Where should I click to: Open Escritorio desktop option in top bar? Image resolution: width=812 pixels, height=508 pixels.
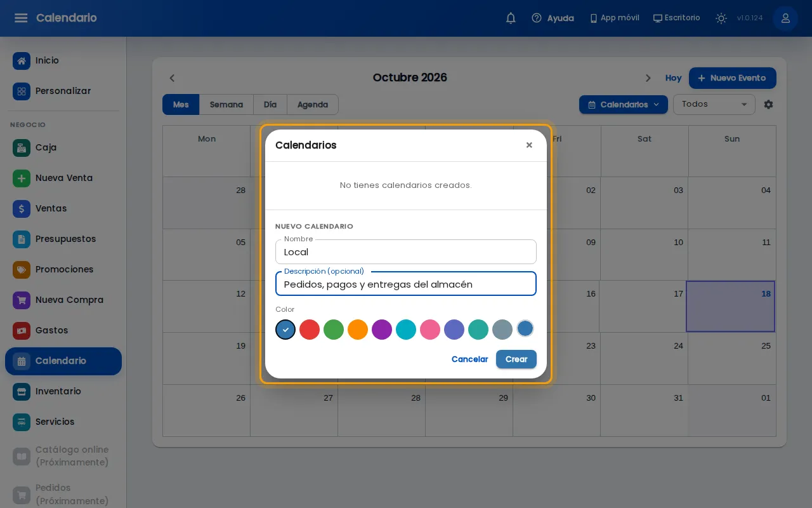click(x=677, y=18)
